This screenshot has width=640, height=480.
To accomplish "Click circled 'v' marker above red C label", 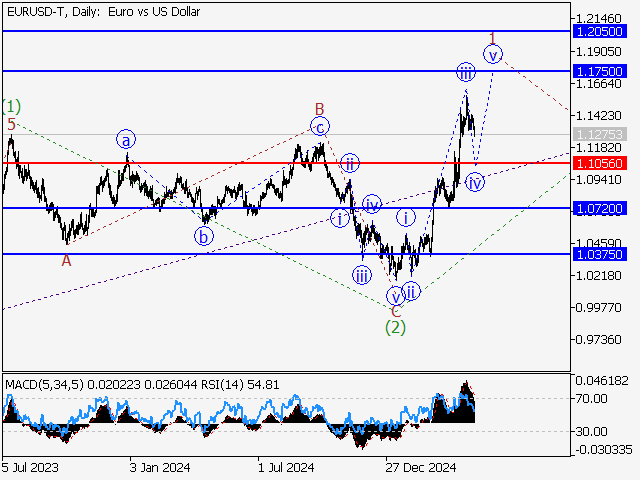I will pyautogui.click(x=396, y=295).
